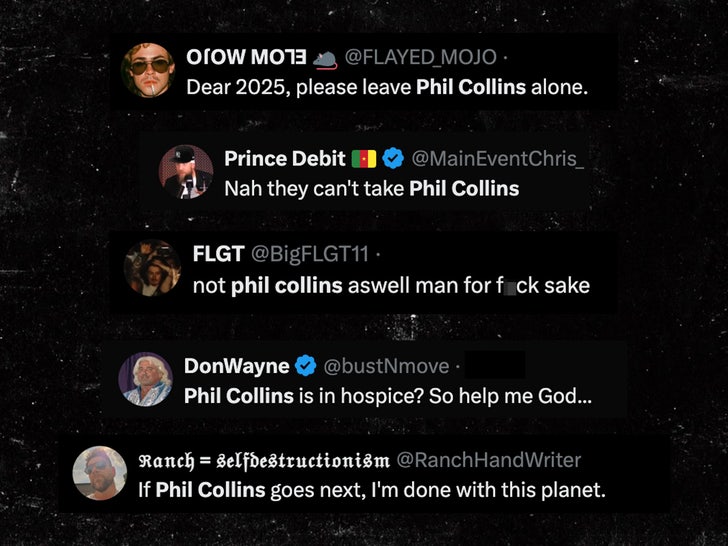Click the Ranch profile avatar
This screenshot has height=546, width=728.
point(100,473)
